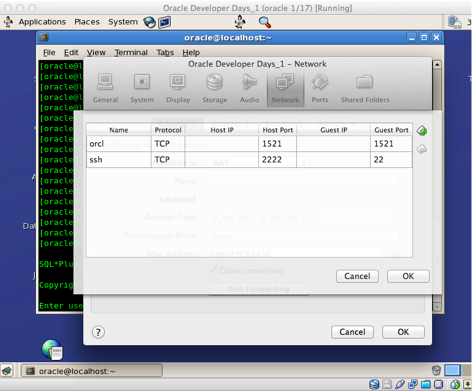
Task: Select the Network settings section
Action: [x=285, y=89]
